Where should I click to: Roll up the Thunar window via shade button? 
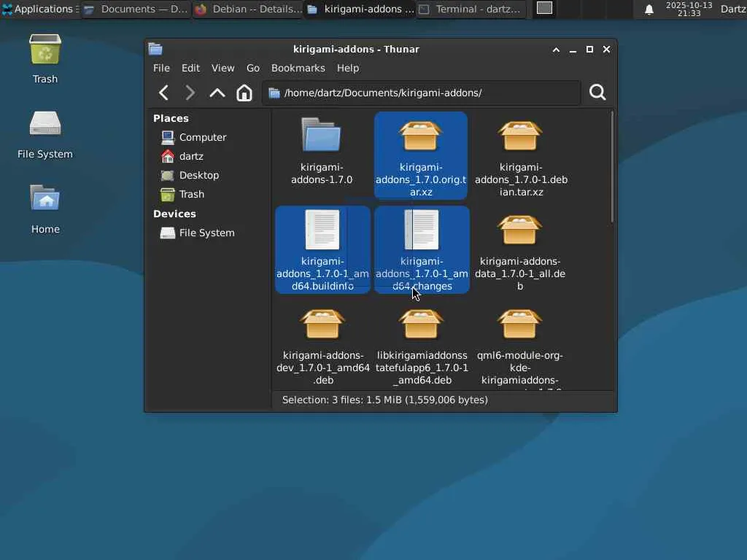click(556, 50)
